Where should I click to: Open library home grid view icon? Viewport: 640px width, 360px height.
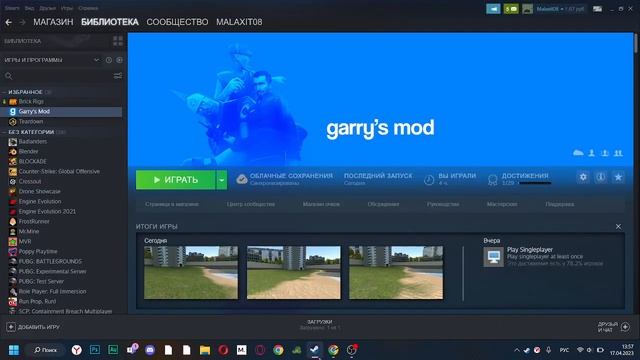point(118,41)
